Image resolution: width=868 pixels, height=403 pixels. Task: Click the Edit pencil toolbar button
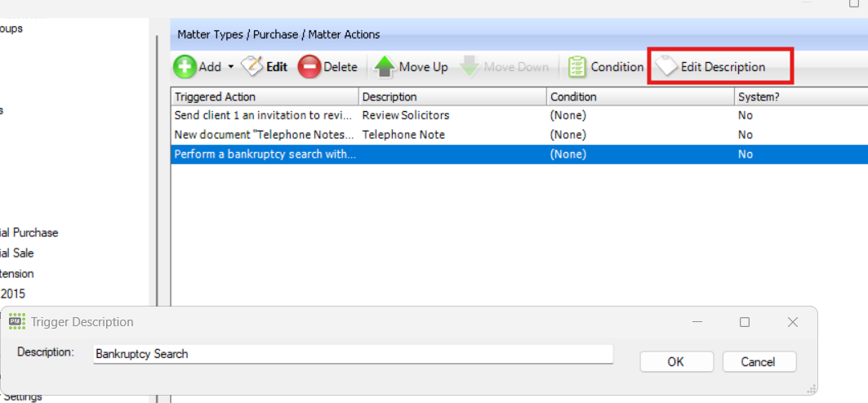coord(265,67)
